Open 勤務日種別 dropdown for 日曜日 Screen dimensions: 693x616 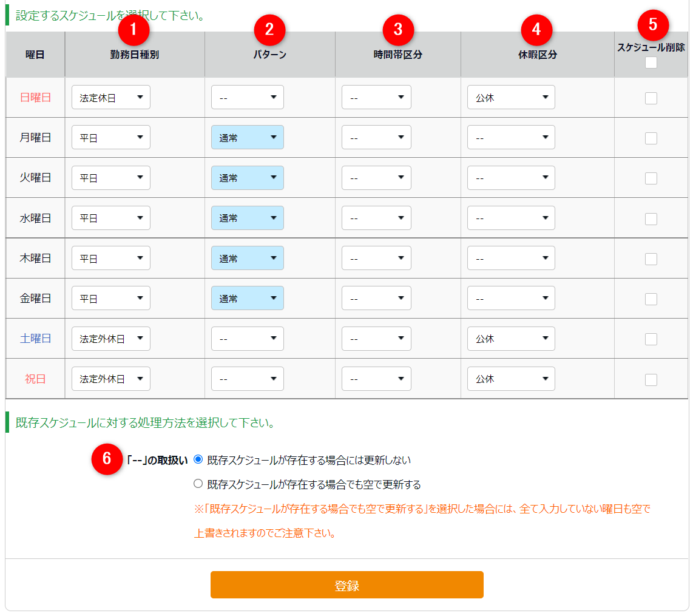coord(111,98)
